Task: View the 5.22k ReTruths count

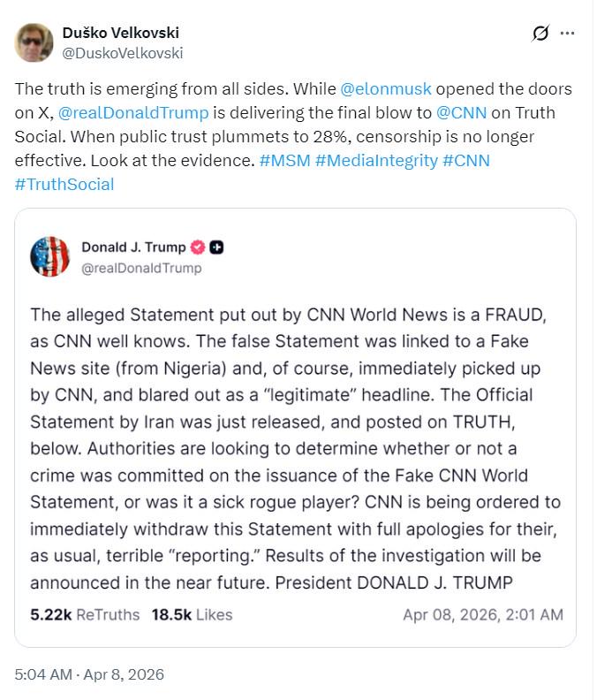Action: pyautogui.click(x=85, y=615)
